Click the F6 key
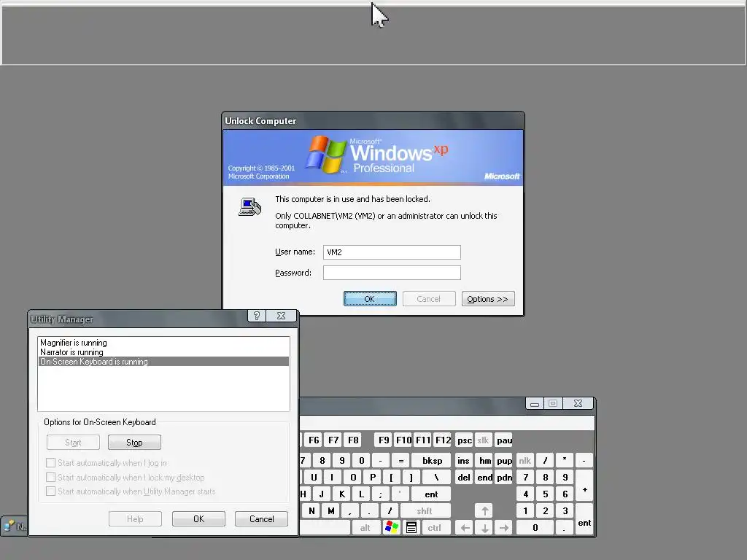Image resolution: width=747 pixels, height=560 pixels. pos(314,440)
